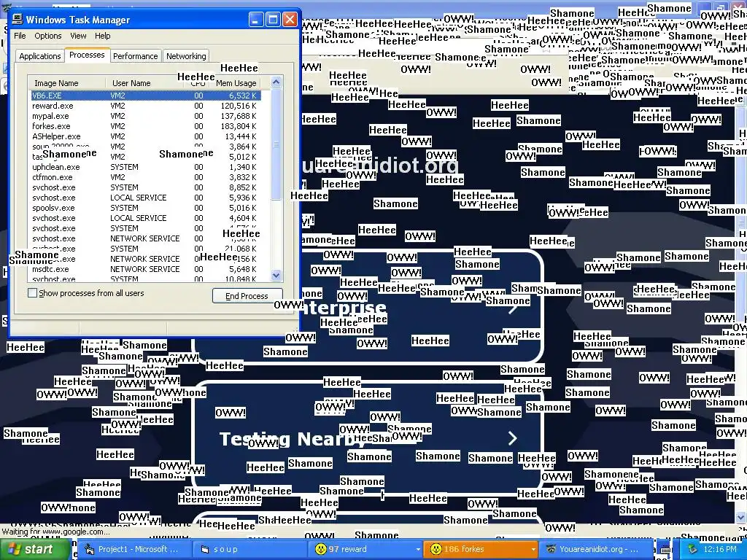
Task: Open the File menu in Task Manager
Action: pyautogui.click(x=20, y=36)
